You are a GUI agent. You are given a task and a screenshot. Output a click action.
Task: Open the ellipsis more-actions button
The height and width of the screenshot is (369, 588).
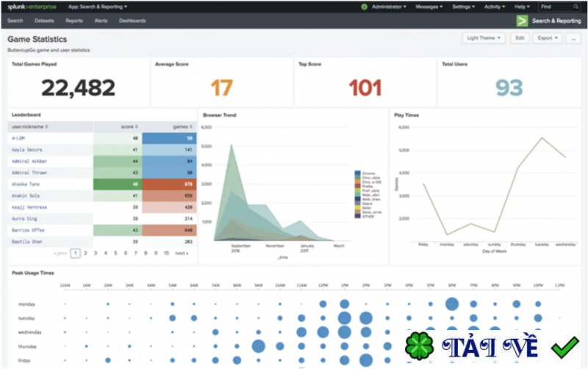[x=573, y=38]
